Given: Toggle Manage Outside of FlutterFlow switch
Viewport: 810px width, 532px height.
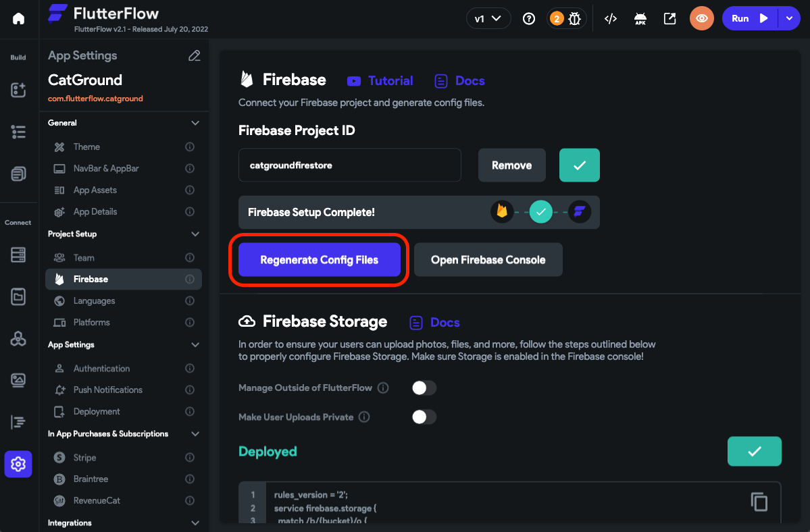Looking at the screenshot, I should point(424,388).
